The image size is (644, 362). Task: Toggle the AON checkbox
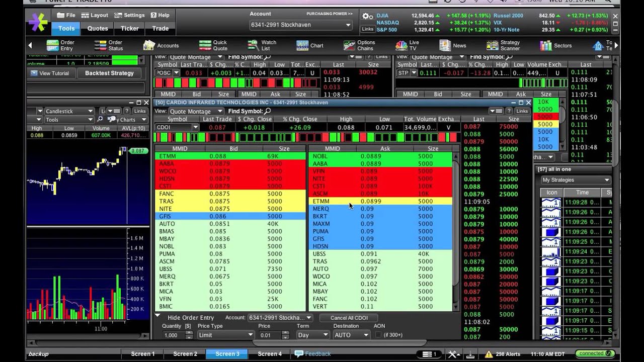coord(378,335)
